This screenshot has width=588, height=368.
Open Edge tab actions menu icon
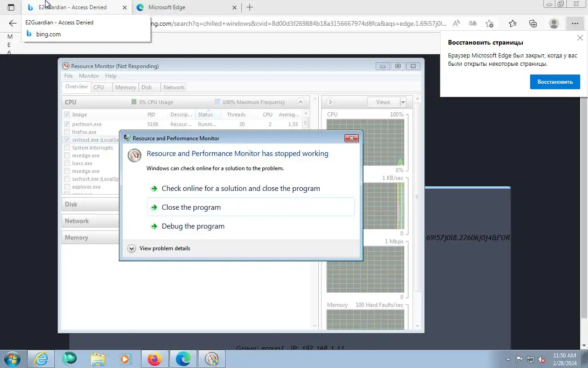(x=11, y=7)
